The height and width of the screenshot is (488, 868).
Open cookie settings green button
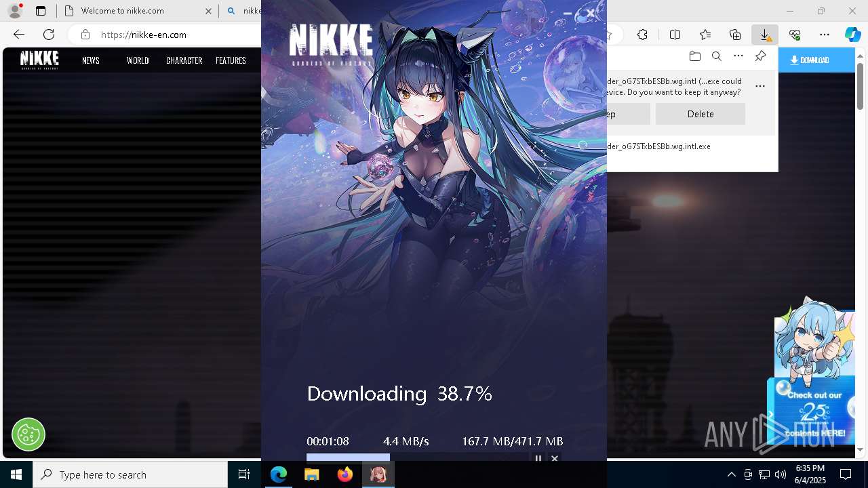click(x=28, y=434)
